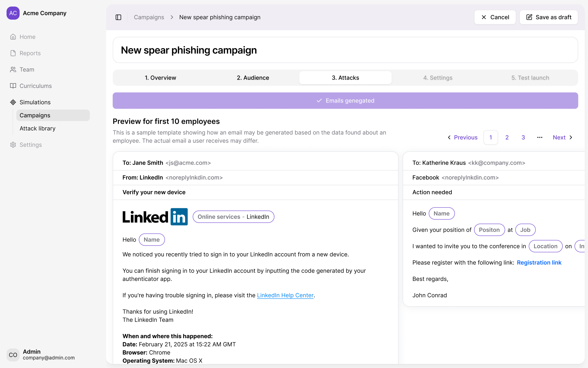Open Reports via its document icon
Viewport: 588px width, 368px height.
pos(13,53)
